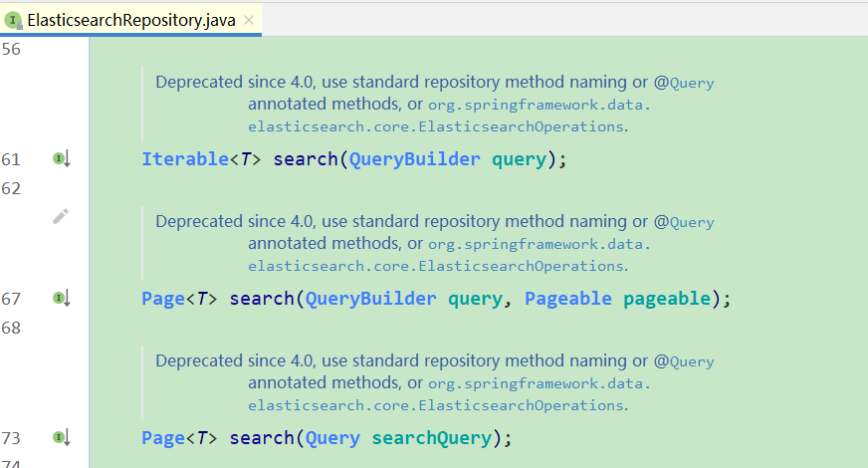
Task: Click pageable parameter on line 67
Action: pyautogui.click(x=667, y=299)
